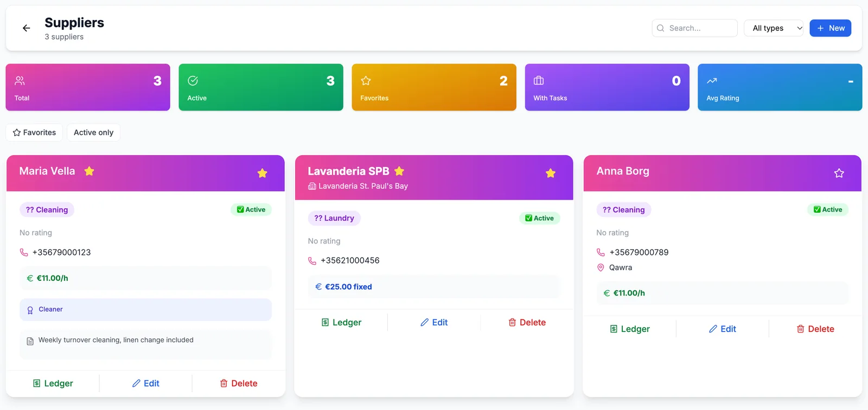Edit Maria Vella supplier
Screen dimensions: 868x410
pos(145,383)
